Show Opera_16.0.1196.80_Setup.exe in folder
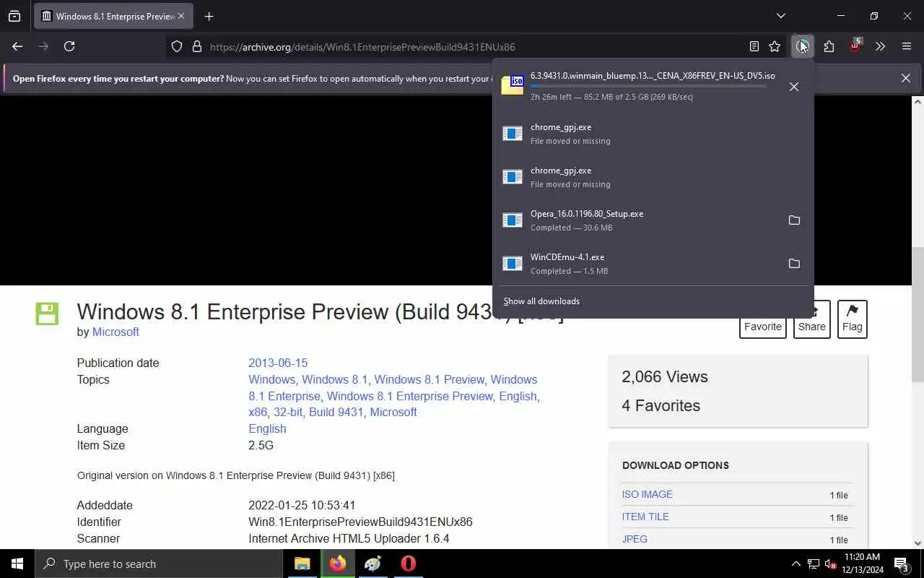Viewport: 924px width, 578px height. coord(794,220)
